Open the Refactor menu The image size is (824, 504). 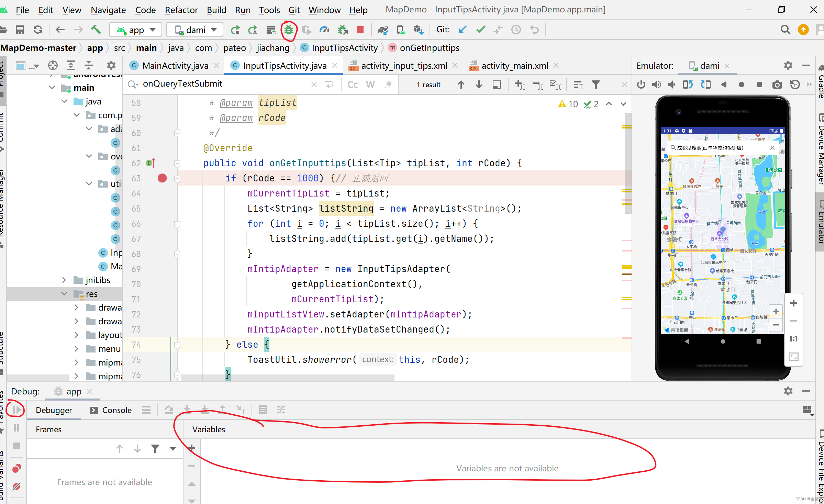click(x=181, y=10)
